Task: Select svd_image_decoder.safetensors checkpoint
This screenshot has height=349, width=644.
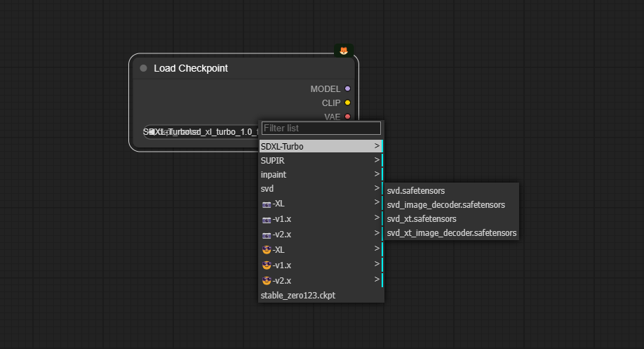Action: (451, 205)
